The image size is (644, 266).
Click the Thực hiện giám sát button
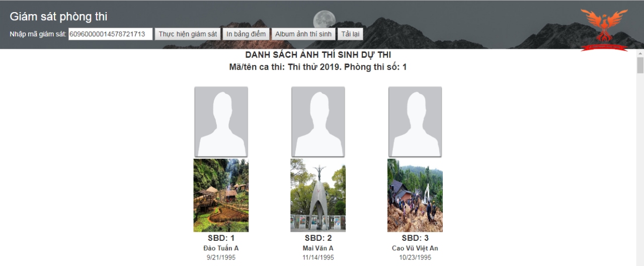pyautogui.click(x=188, y=34)
